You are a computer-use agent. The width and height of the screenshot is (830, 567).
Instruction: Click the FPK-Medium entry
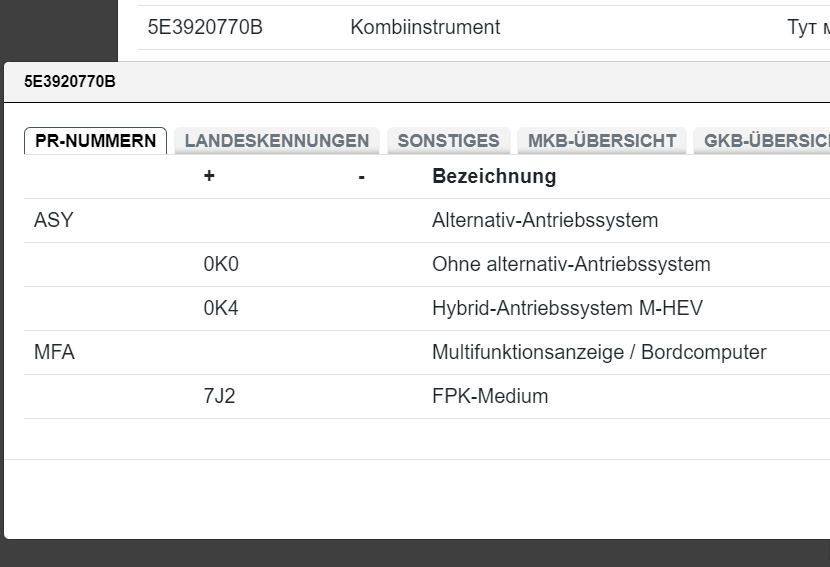coord(490,397)
